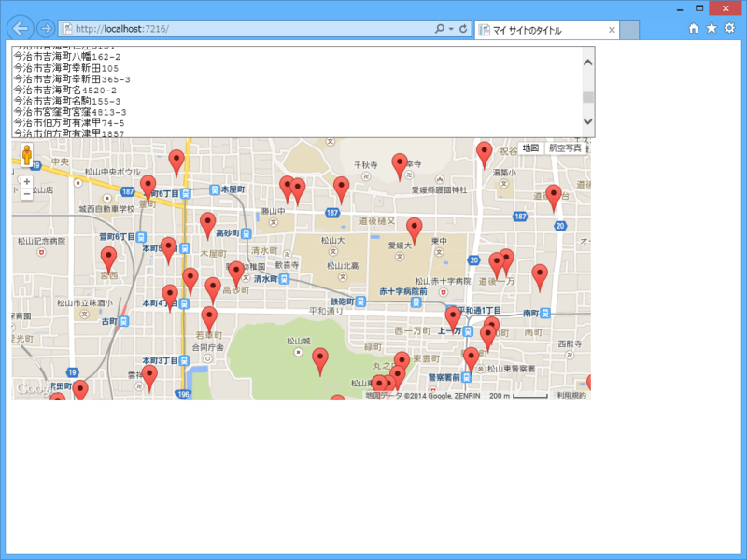Viewport: 747px width, 560px height.
Task: Select the row 今治市吉海町幸新田105
Action: [x=66, y=68]
